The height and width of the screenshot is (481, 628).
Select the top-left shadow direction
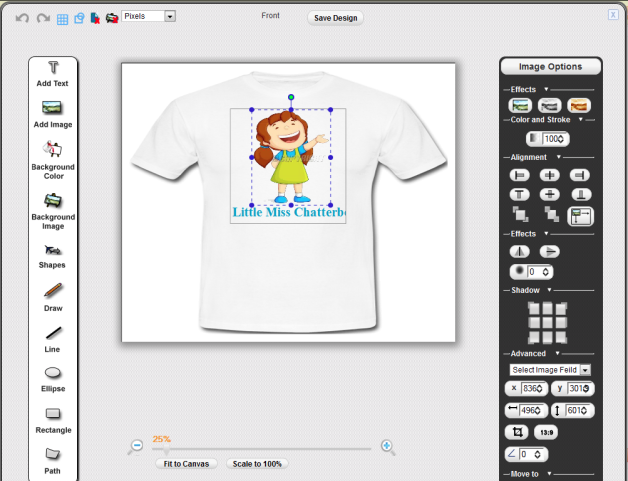point(533,308)
